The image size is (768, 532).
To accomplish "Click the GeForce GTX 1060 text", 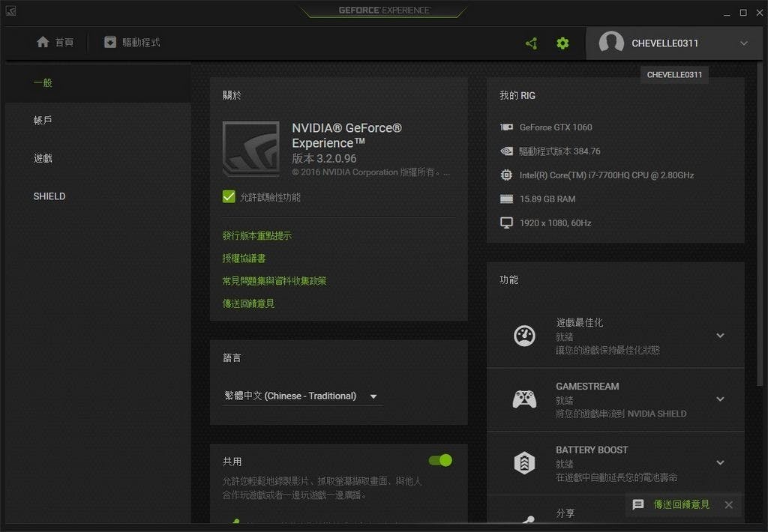I will click(556, 127).
